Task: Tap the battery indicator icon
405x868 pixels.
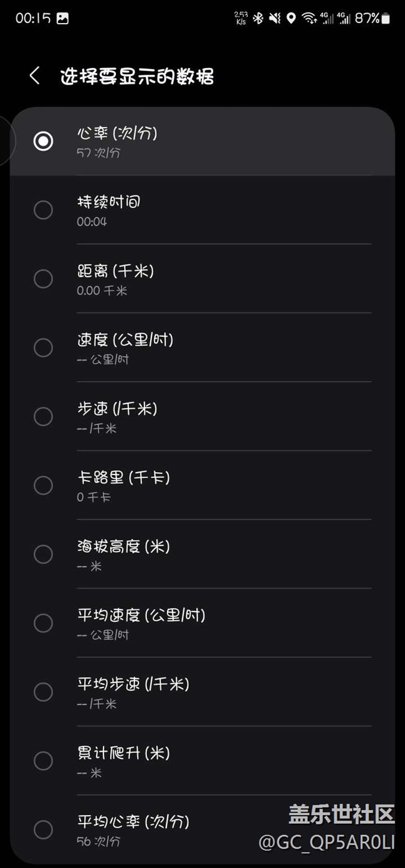Action: click(386, 18)
